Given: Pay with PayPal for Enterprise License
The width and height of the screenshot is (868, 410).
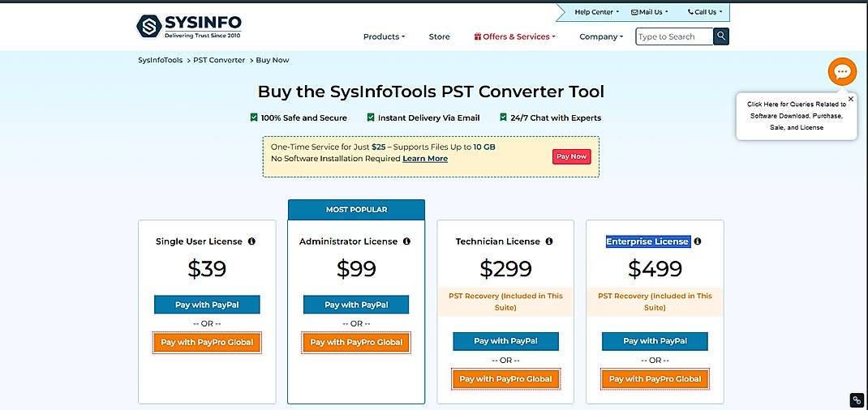Looking at the screenshot, I should (655, 341).
